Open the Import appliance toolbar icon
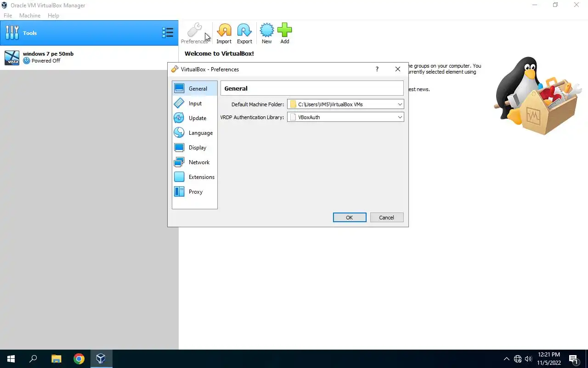588x368 pixels. [x=224, y=34]
